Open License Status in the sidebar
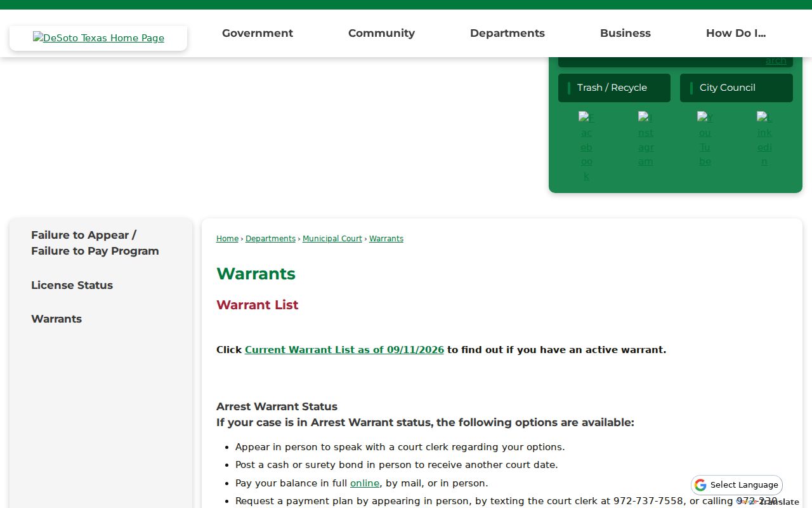 point(72,285)
